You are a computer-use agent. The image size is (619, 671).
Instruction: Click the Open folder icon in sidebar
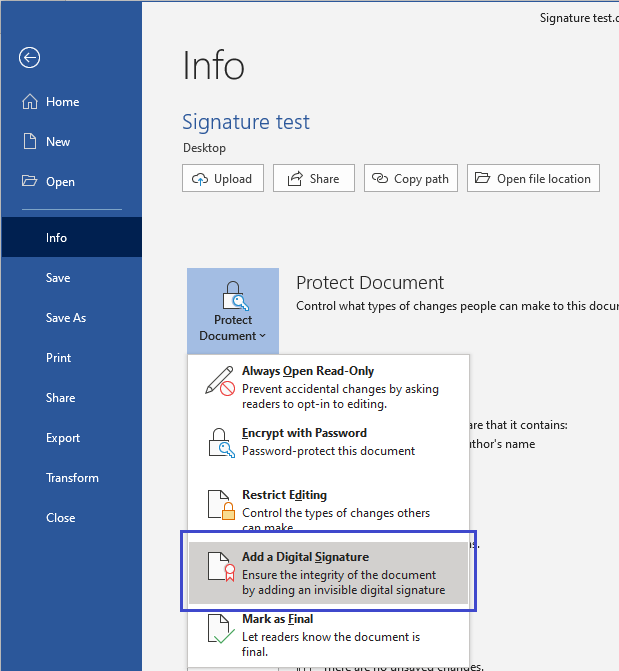[30, 181]
